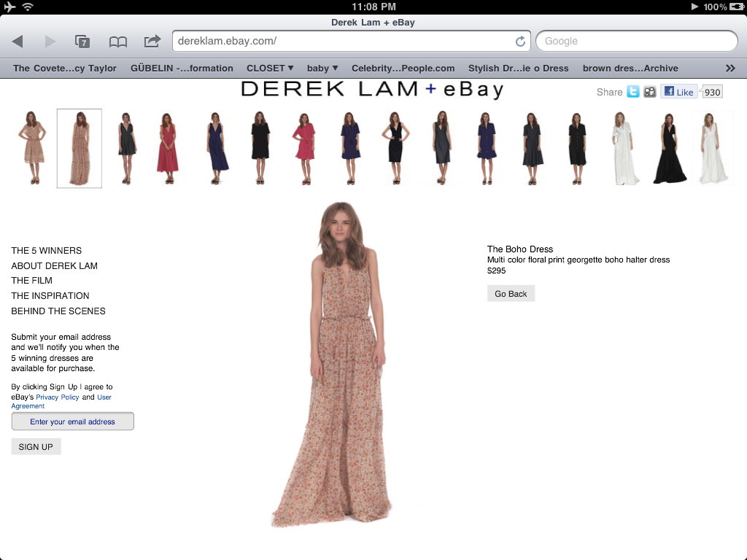
Task: Click the Go Back button
Action: pos(511,294)
